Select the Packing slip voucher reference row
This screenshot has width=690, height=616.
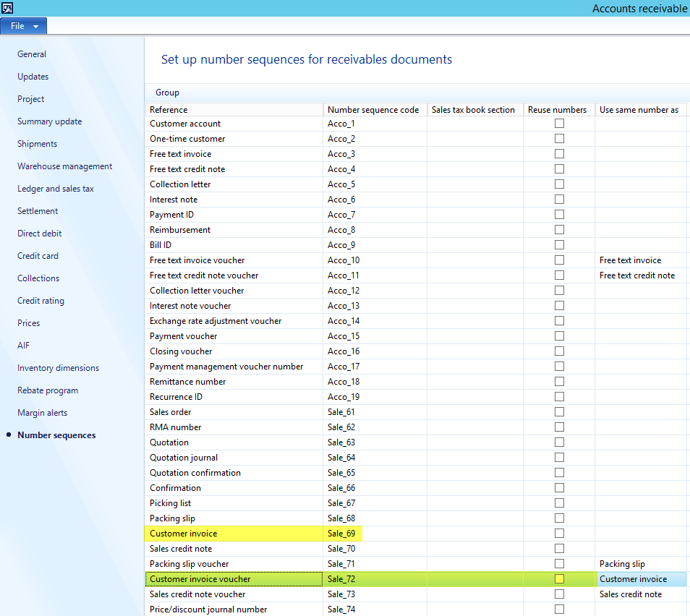(188, 564)
